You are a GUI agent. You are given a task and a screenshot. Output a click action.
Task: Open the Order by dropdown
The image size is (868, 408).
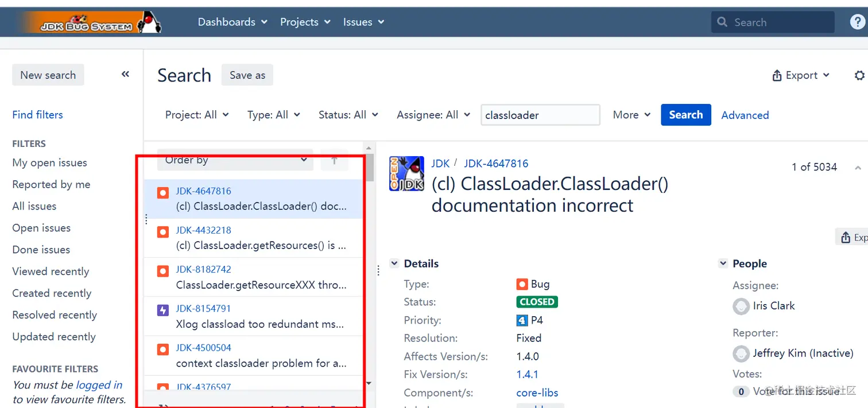(x=235, y=160)
